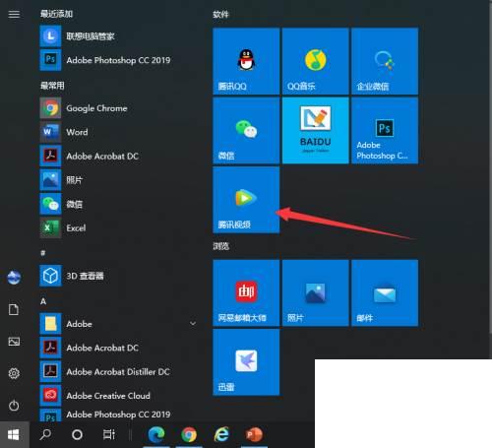Click the Windows Start button on taskbar

(14, 435)
